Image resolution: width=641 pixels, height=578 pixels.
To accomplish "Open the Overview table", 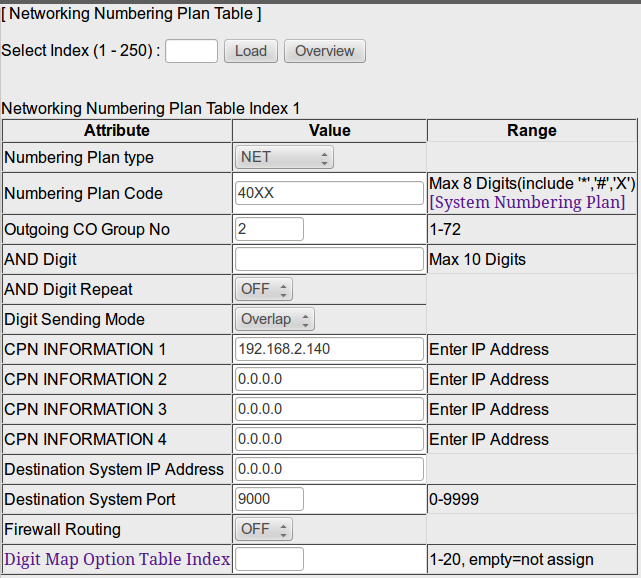I will click(325, 51).
